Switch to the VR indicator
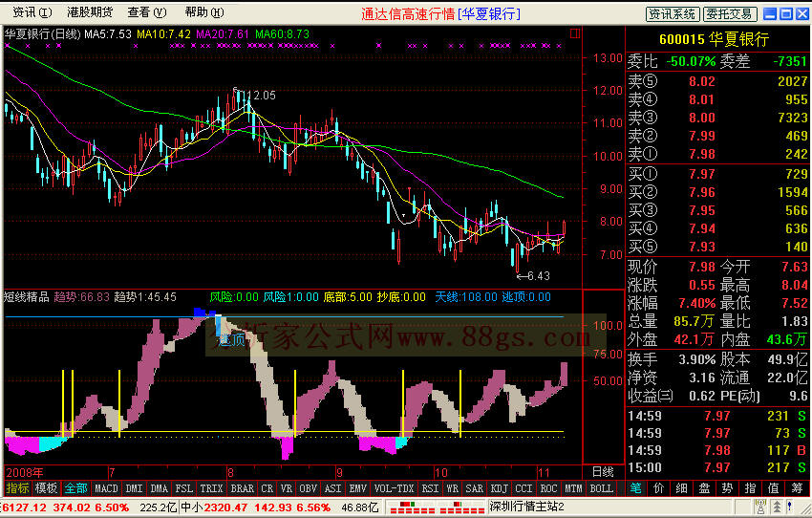The height and width of the screenshot is (518, 812). click(x=287, y=488)
